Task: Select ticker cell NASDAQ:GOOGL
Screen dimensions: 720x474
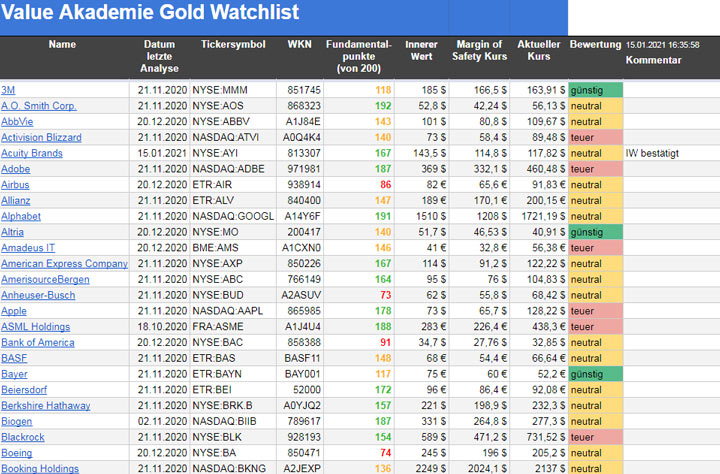Action: point(233,216)
